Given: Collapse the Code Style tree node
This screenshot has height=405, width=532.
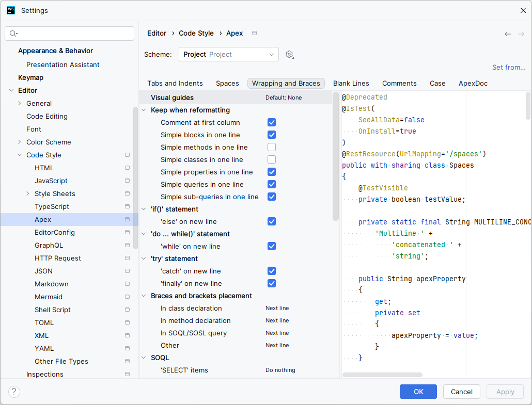Looking at the screenshot, I should (x=19, y=155).
